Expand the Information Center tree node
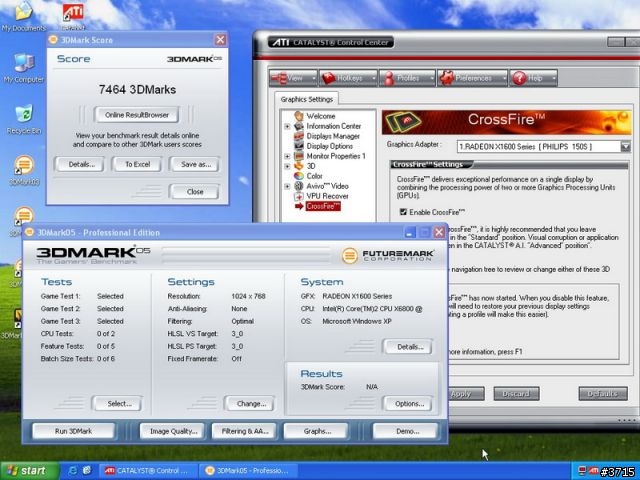Image resolution: width=640 pixels, height=480 pixels. 287,126
